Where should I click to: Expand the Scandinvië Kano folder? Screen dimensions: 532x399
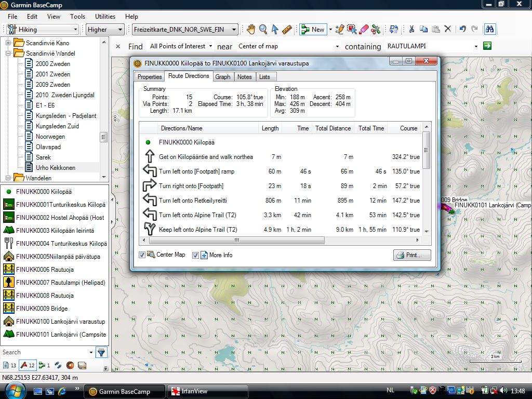tap(8, 43)
